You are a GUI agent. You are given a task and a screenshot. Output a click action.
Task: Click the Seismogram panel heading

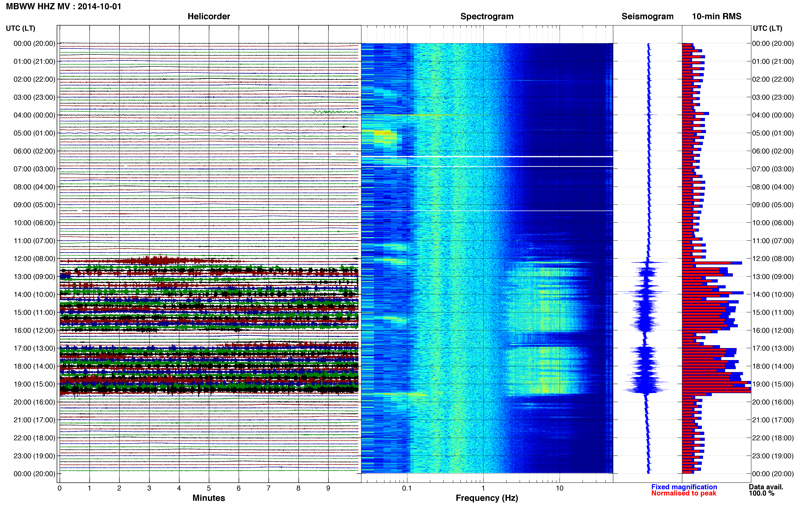(x=648, y=16)
